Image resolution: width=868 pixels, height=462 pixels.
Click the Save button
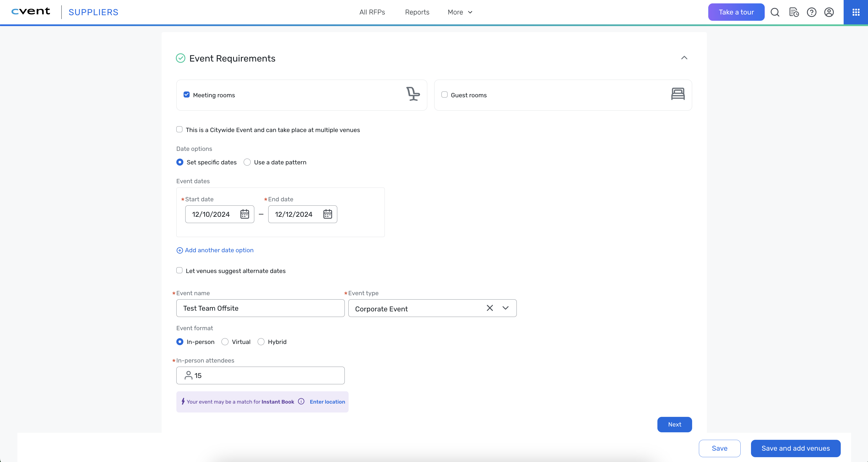point(719,448)
